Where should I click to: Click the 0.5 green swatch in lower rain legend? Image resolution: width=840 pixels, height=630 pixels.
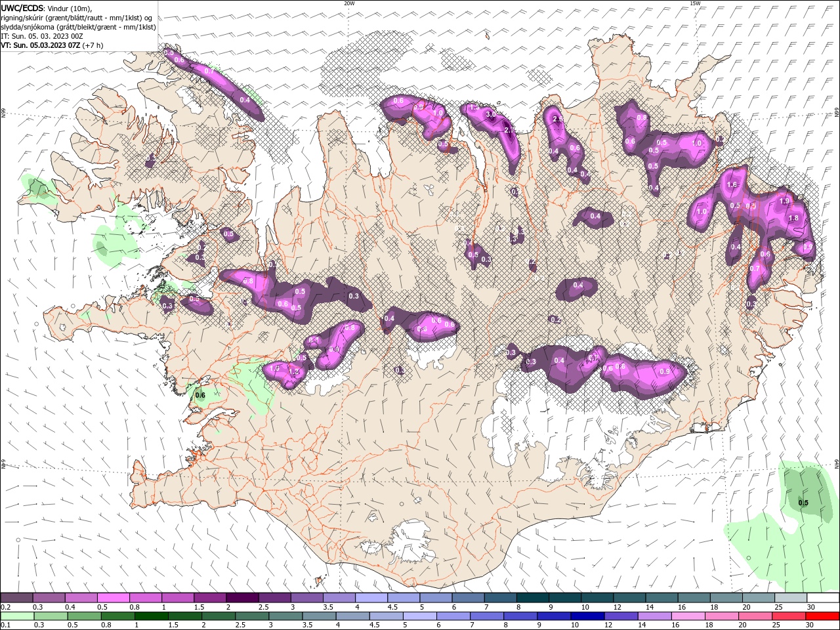84,616
